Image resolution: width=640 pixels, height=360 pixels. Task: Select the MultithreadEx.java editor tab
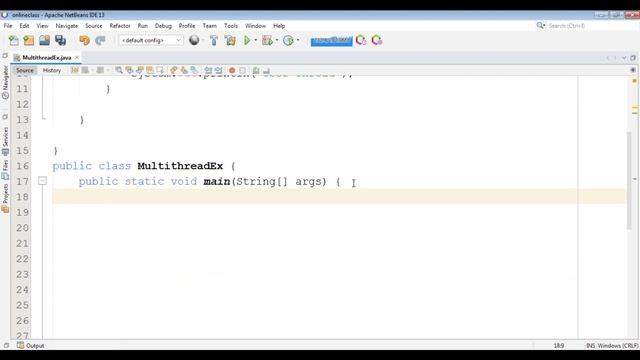47,58
